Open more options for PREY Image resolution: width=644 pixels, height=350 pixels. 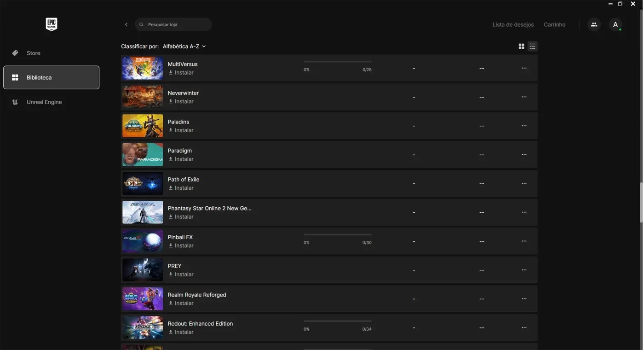click(524, 270)
